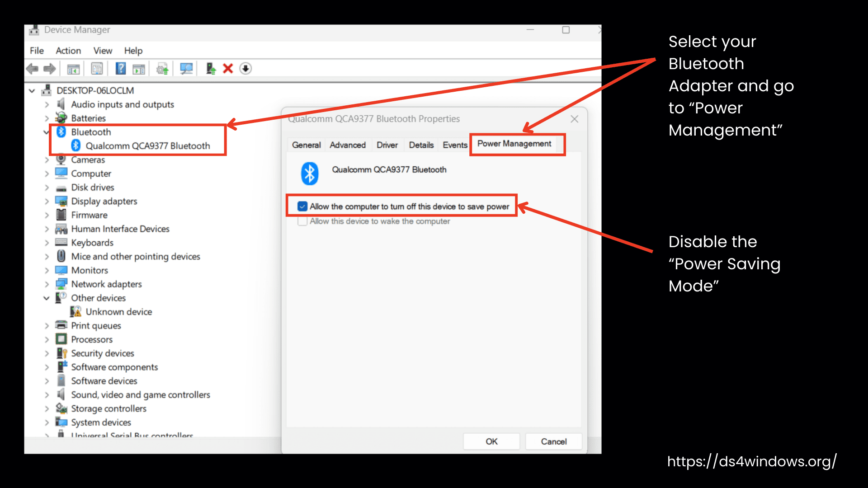The height and width of the screenshot is (488, 868).
Task: Switch to the Advanced tab
Action: point(348,145)
